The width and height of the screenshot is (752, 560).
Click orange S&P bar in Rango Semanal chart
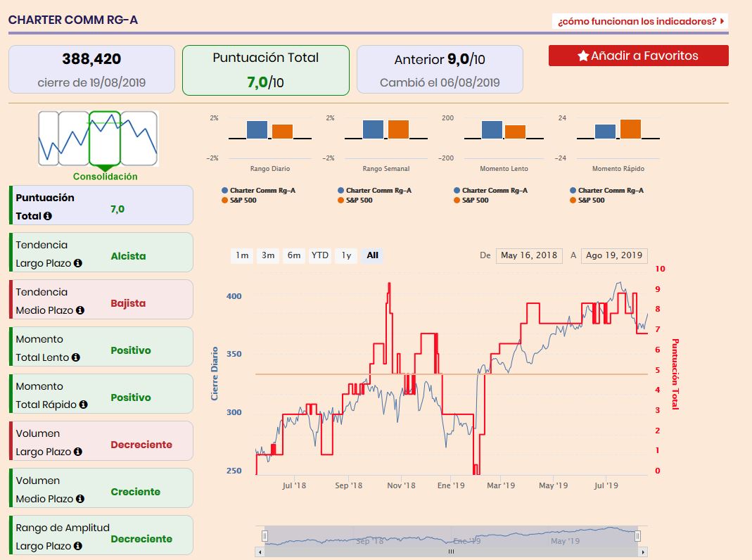pyautogui.click(x=399, y=130)
